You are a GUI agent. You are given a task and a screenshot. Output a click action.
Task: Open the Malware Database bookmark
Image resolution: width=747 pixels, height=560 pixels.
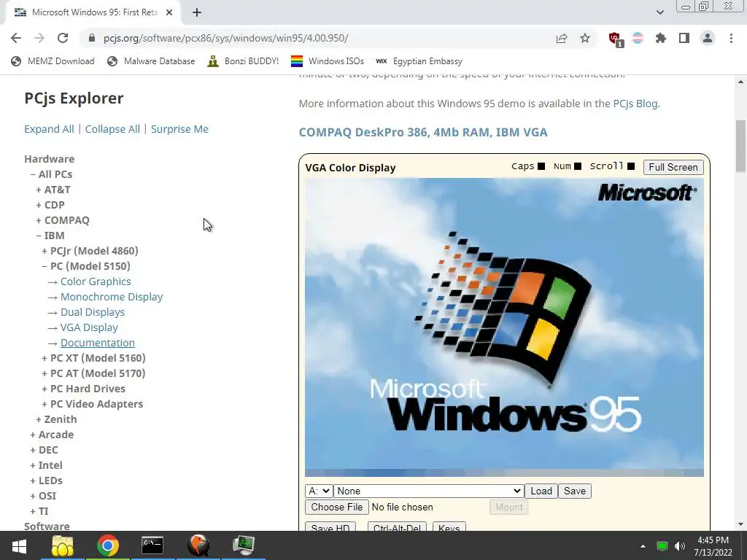pyautogui.click(x=151, y=61)
